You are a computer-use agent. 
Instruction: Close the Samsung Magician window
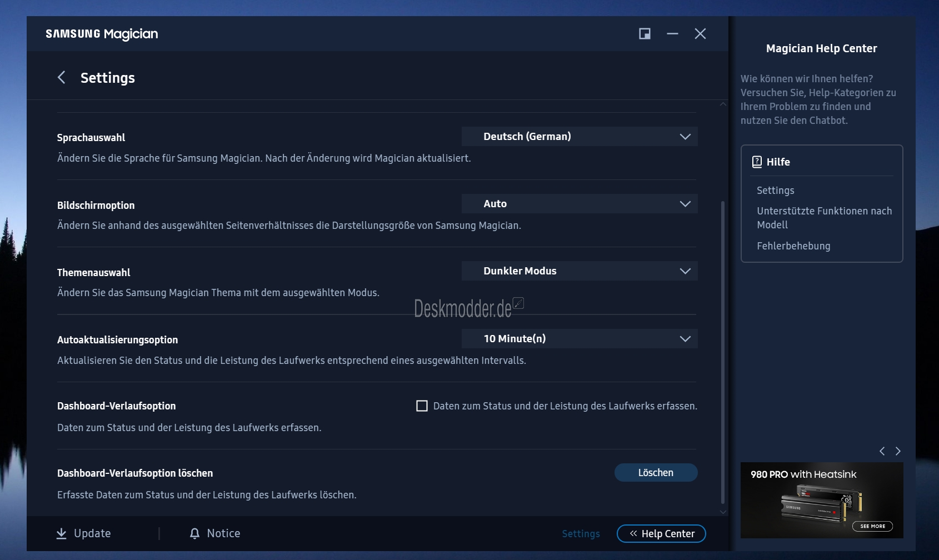(x=700, y=34)
